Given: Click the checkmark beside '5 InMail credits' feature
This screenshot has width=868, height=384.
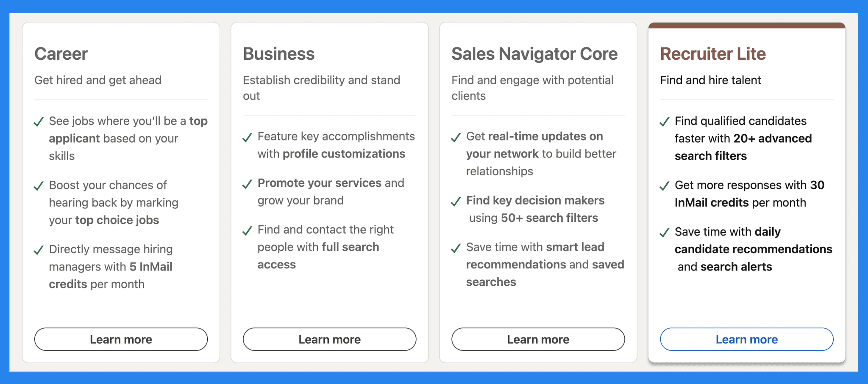Looking at the screenshot, I should 39,250.
